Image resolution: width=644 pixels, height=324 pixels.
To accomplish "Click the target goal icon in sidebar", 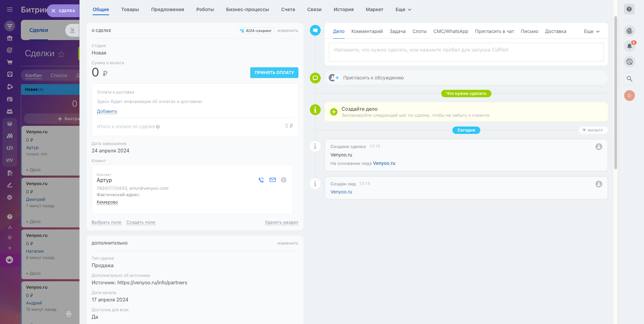I will coord(10,50).
